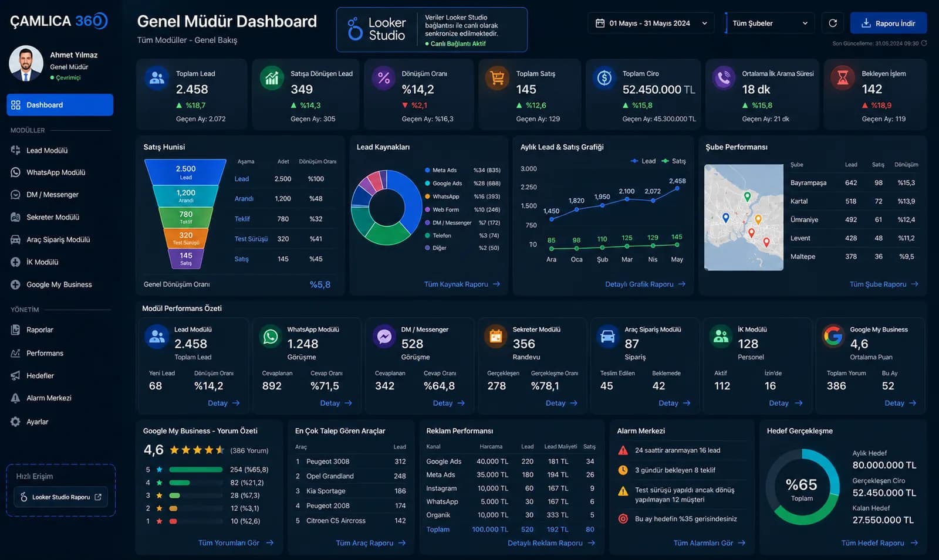Expand the Tüm Şubeler branch dropdown
Screen dimensions: 939x560
771,23
